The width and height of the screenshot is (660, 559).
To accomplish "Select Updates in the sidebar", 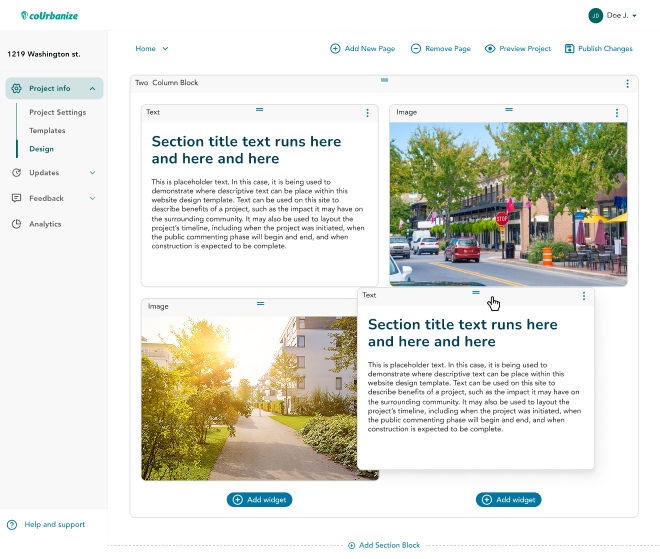I will tap(44, 173).
